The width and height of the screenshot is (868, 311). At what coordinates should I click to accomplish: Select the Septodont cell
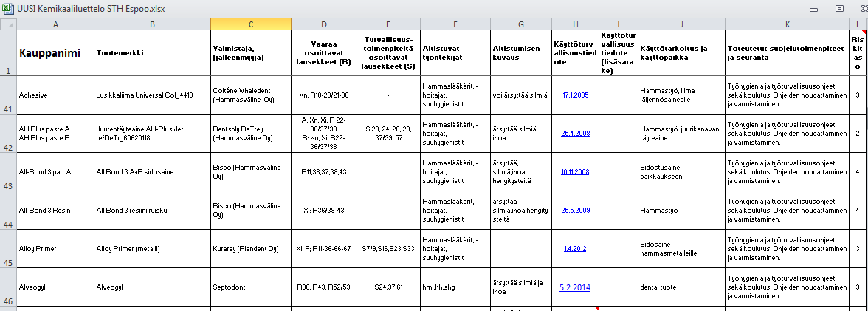click(x=251, y=287)
